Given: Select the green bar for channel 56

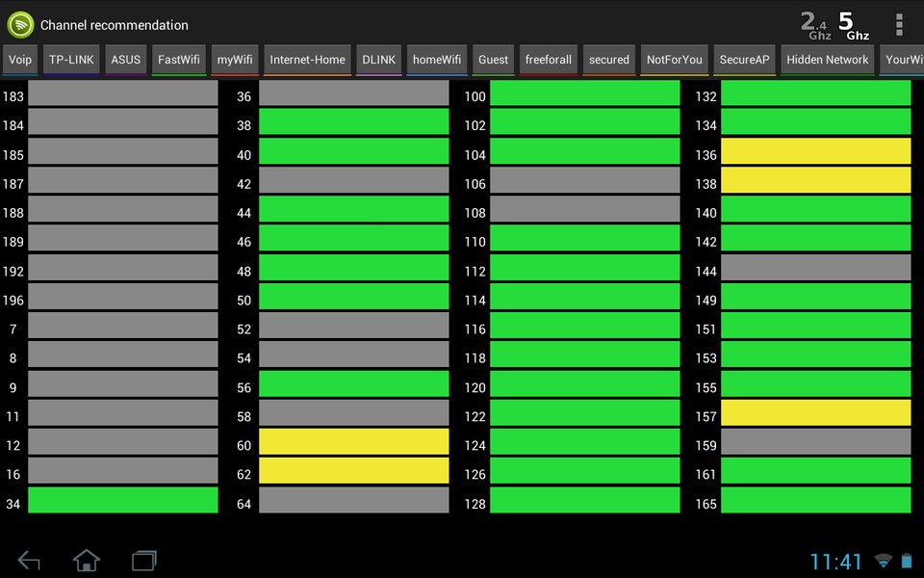Looking at the screenshot, I should coord(354,383).
